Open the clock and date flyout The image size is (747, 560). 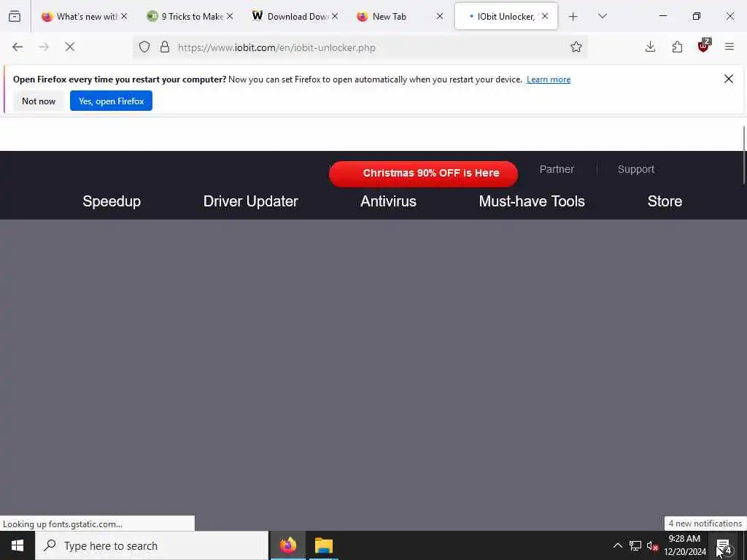pyautogui.click(x=684, y=545)
